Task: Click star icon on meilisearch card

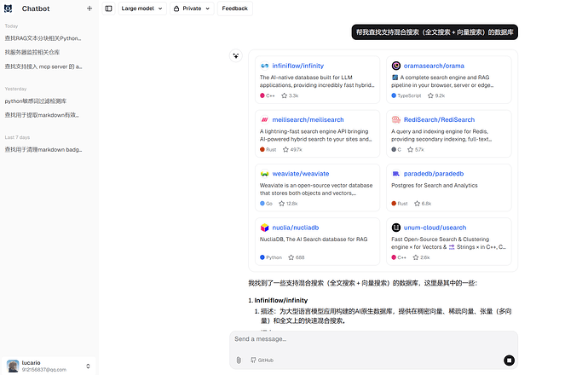Action: coord(285,150)
